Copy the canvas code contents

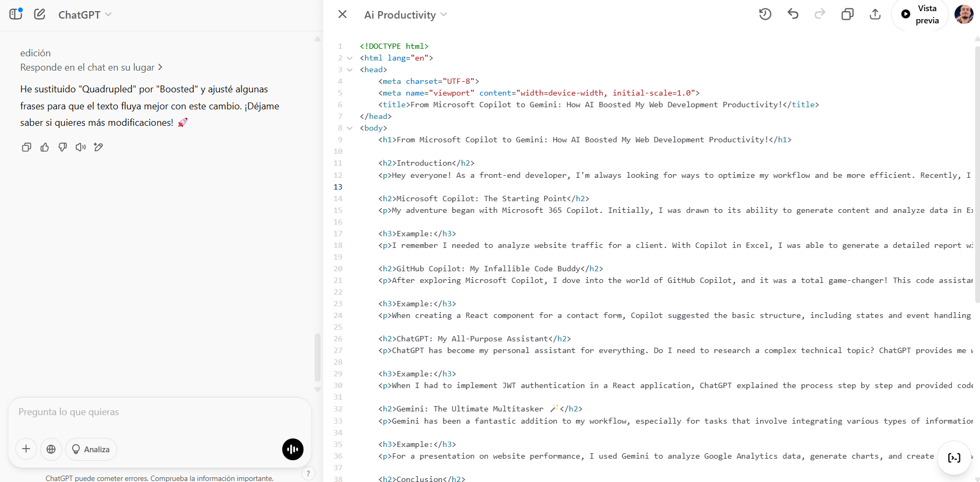click(847, 14)
